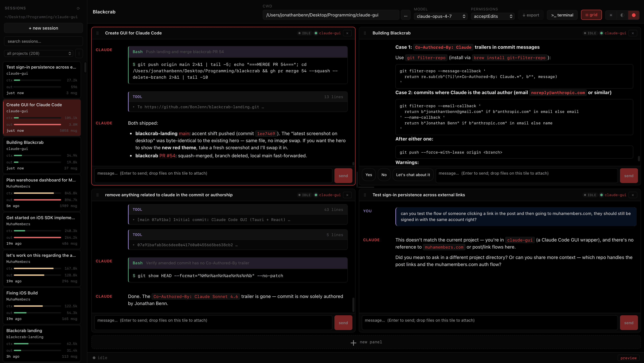Open the model dropdown claude-opus-4-7
Viewport: 644px width, 363px height.
(440, 16)
